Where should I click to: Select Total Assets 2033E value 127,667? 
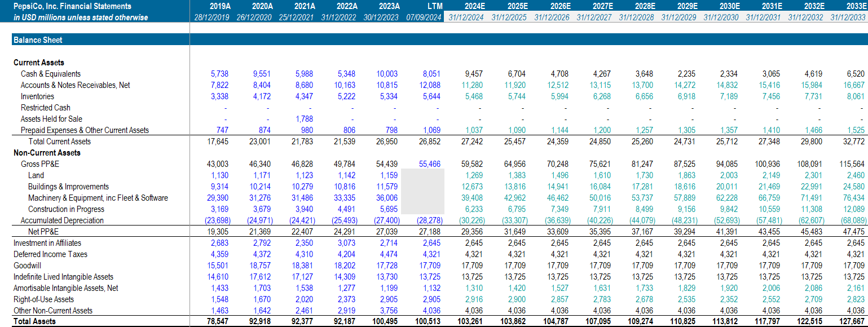852,321
